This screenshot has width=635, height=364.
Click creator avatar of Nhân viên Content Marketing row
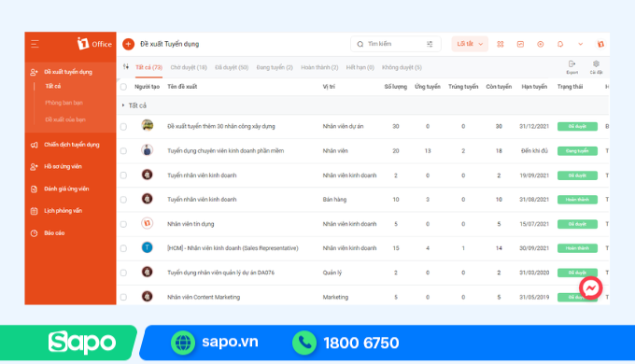(x=147, y=297)
